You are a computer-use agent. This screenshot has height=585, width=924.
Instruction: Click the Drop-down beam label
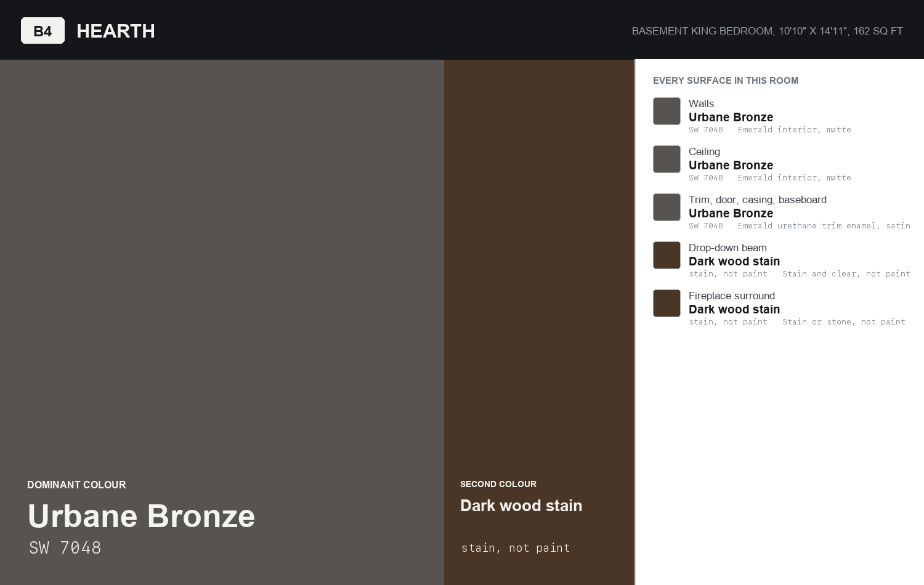727,248
